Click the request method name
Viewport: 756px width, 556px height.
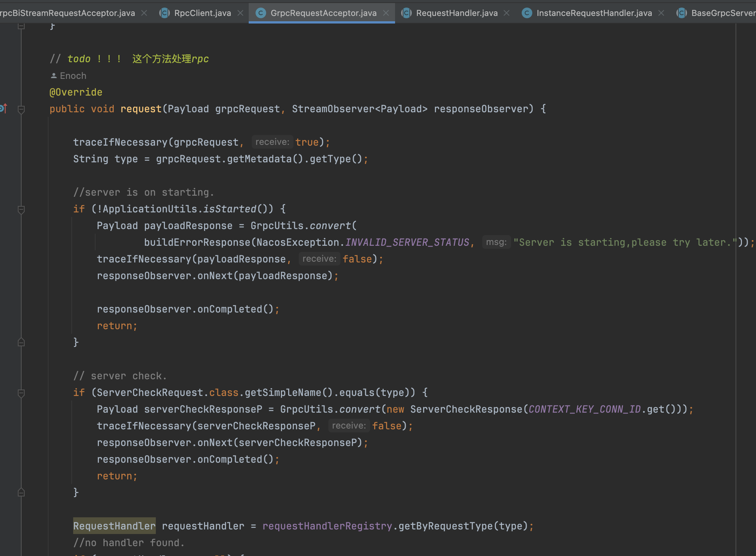[141, 109]
